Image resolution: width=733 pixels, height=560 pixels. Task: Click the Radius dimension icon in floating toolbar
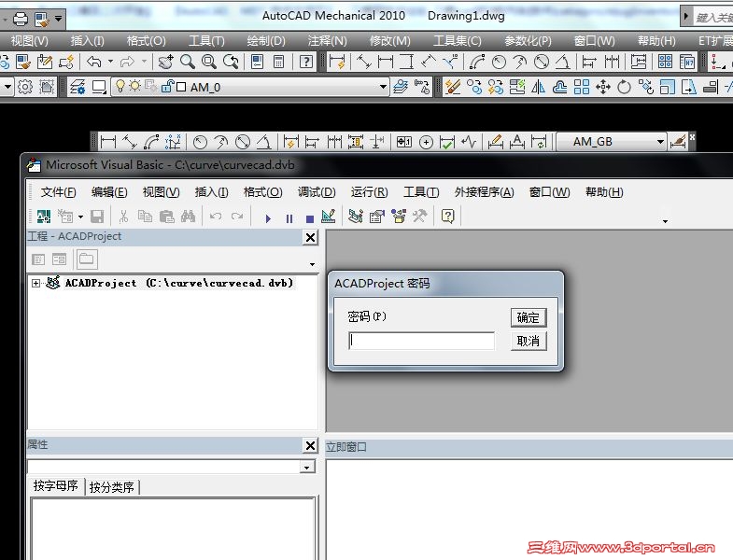click(200, 142)
